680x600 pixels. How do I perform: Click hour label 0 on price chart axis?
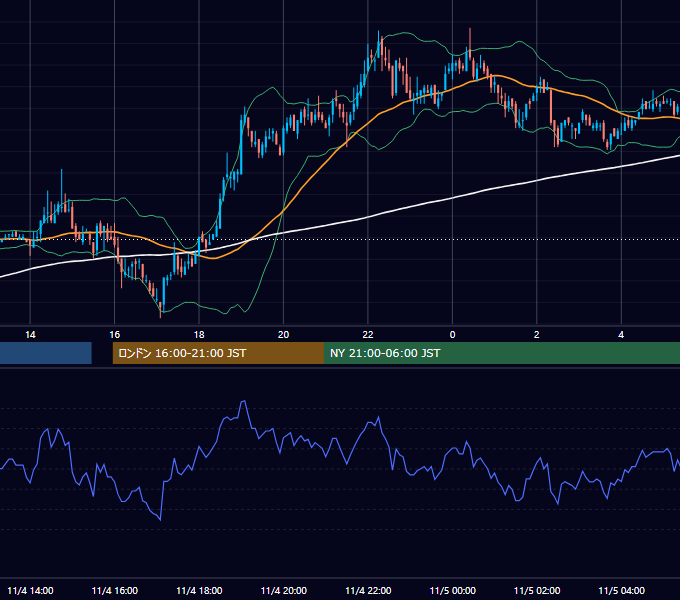(452, 335)
